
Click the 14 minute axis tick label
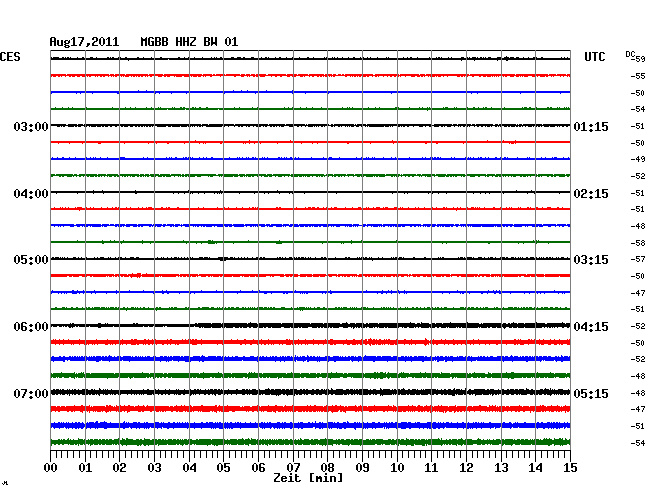pos(535,468)
